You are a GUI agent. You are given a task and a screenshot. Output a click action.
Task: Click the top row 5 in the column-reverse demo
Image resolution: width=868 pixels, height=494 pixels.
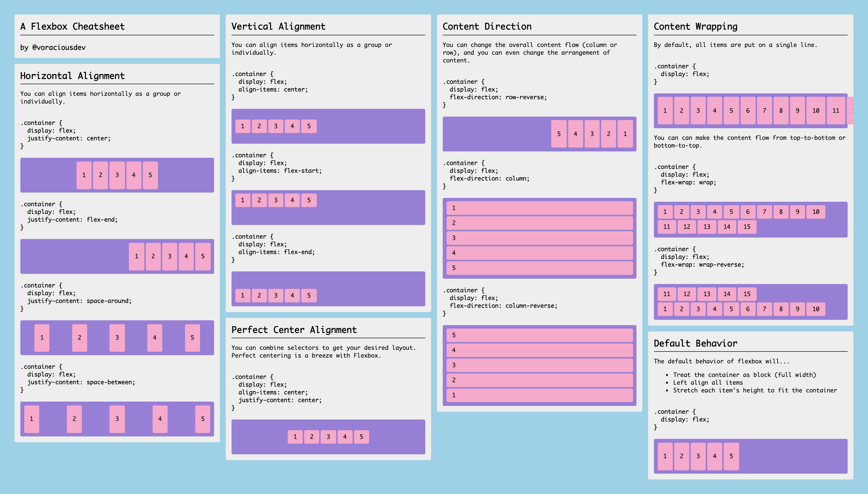539,335
